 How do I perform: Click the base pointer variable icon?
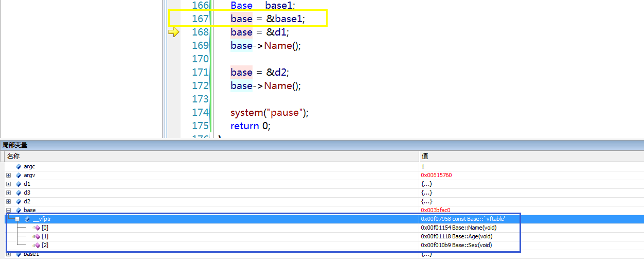pyautogui.click(x=19, y=211)
